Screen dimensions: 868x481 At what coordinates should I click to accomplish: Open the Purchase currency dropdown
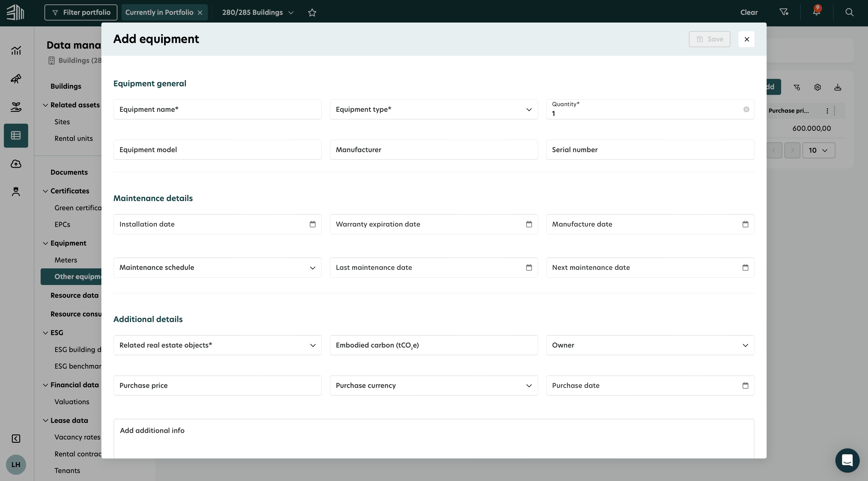tap(433, 385)
